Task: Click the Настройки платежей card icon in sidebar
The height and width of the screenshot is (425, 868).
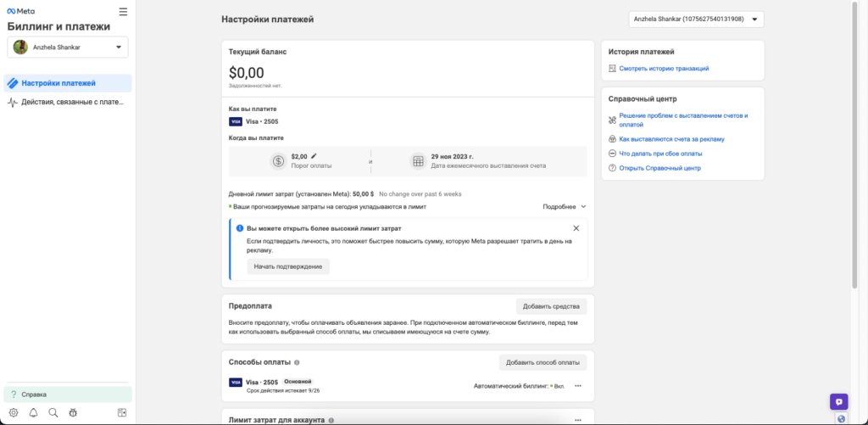Action: (x=12, y=83)
